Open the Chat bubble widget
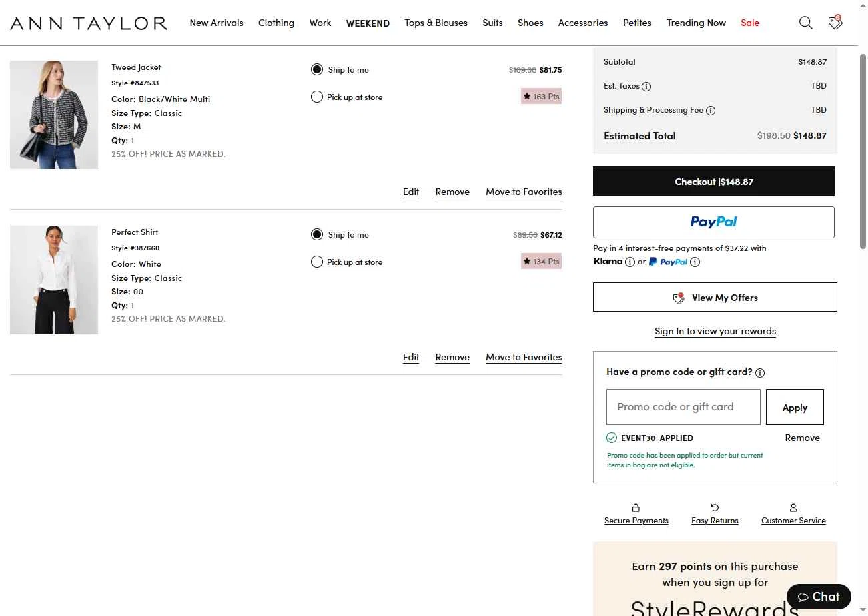This screenshot has height=616, width=868. click(819, 597)
